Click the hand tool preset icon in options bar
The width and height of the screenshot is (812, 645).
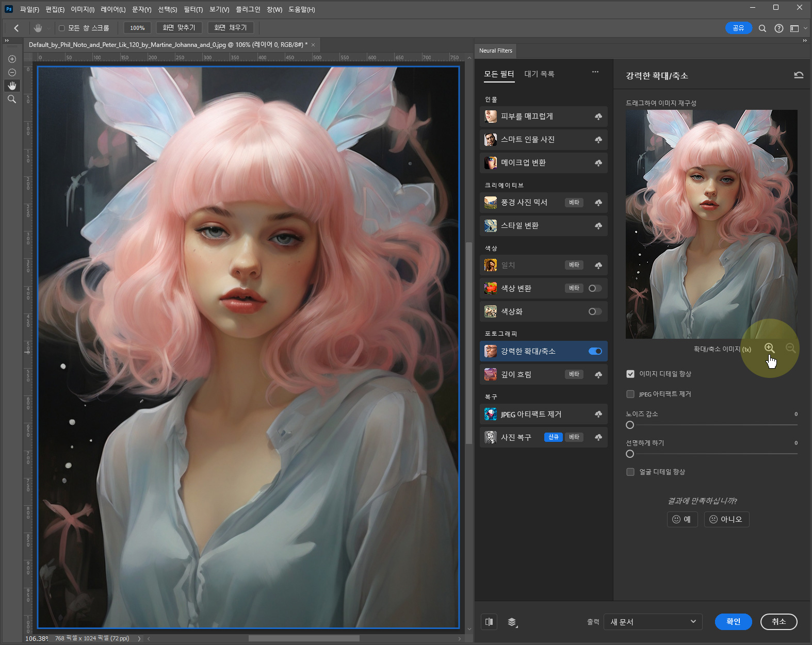point(38,28)
